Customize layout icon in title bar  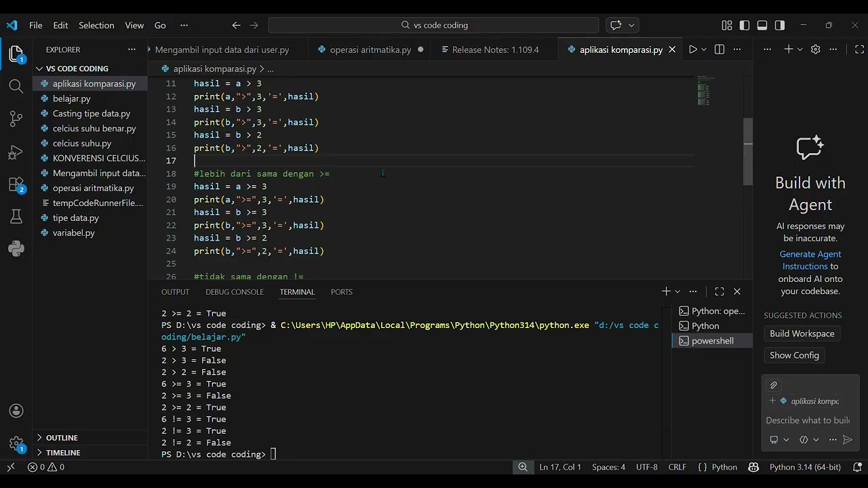(727, 25)
